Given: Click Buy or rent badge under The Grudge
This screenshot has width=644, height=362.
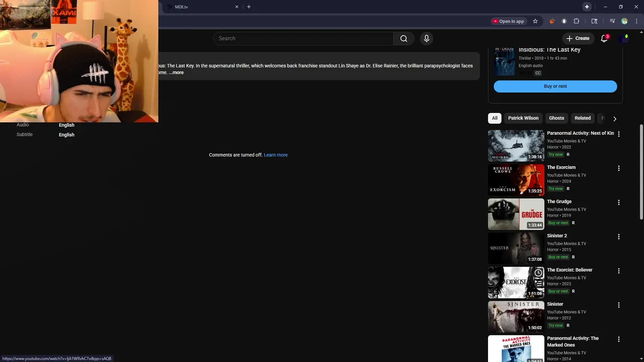Looking at the screenshot, I should 558,223.
